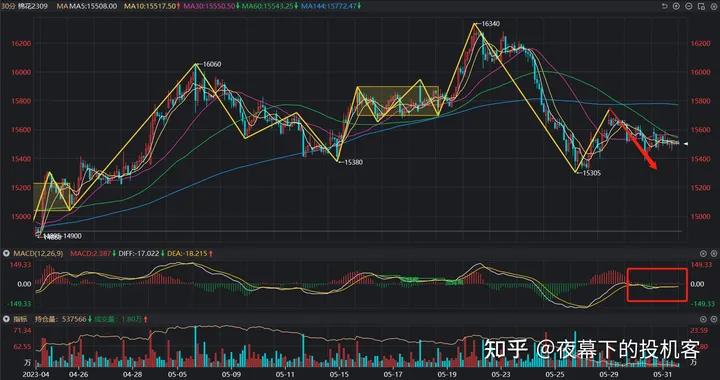Click the MA5:15508.00 value
720x380 pixels.
[92, 6]
